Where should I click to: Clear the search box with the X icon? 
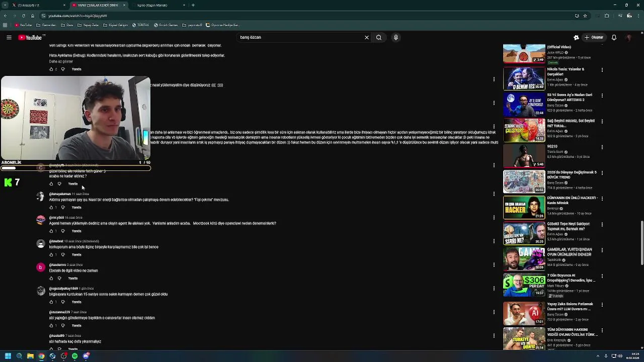tap(367, 37)
